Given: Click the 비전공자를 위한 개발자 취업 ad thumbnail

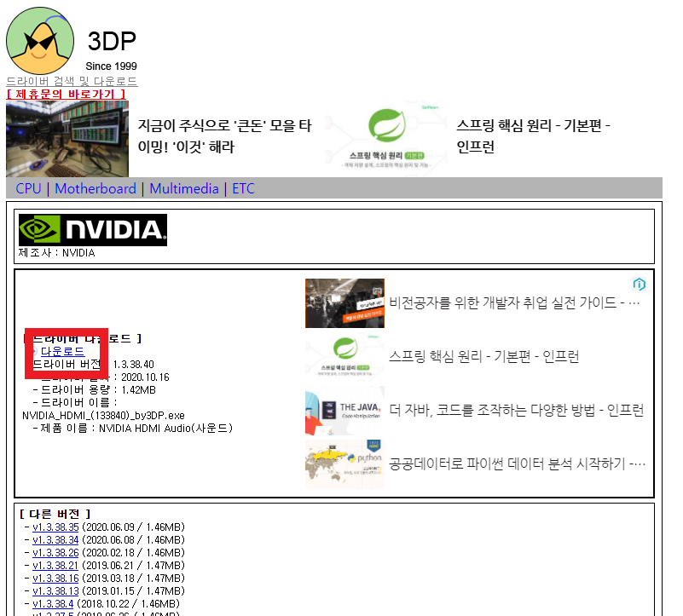Looking at the screenshot, I should [344, 303].
